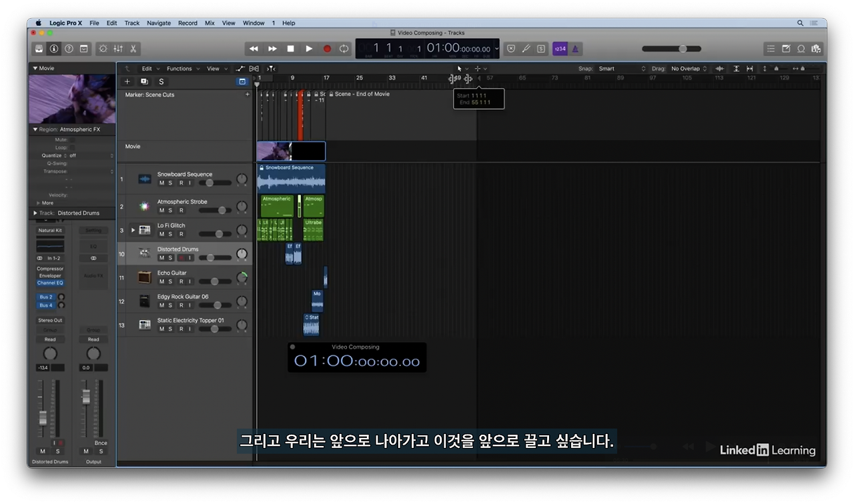Screen dimensions: 854x504
Task: Open the Drag No Overlap dropdown
Action: pos(689,69)
